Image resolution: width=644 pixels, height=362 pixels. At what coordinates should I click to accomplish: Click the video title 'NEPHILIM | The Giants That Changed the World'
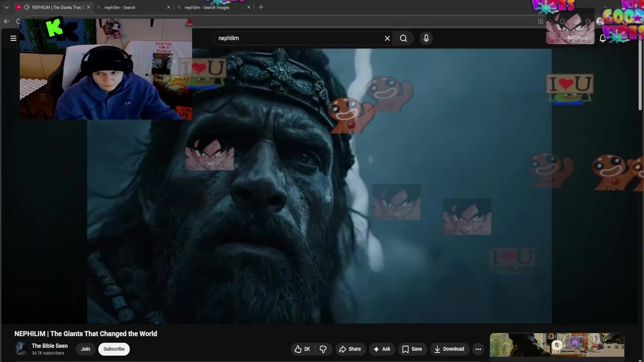[x=86, y=334]
